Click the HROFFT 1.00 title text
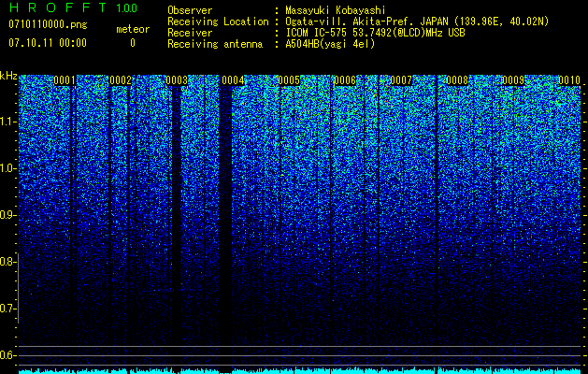 pyautogui.click(x=73, y=7)
